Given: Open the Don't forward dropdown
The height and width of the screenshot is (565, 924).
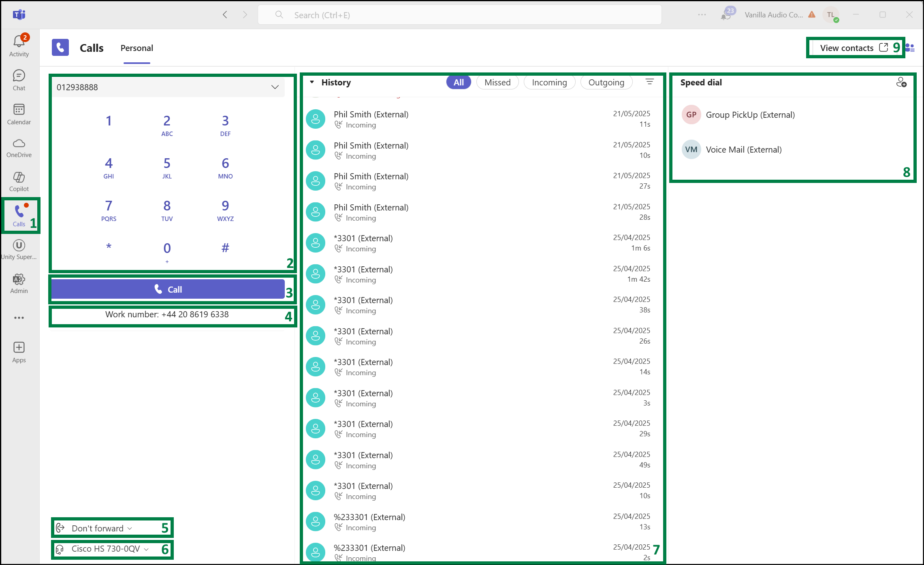Looking at the screenshot, I should coord(102,528).
